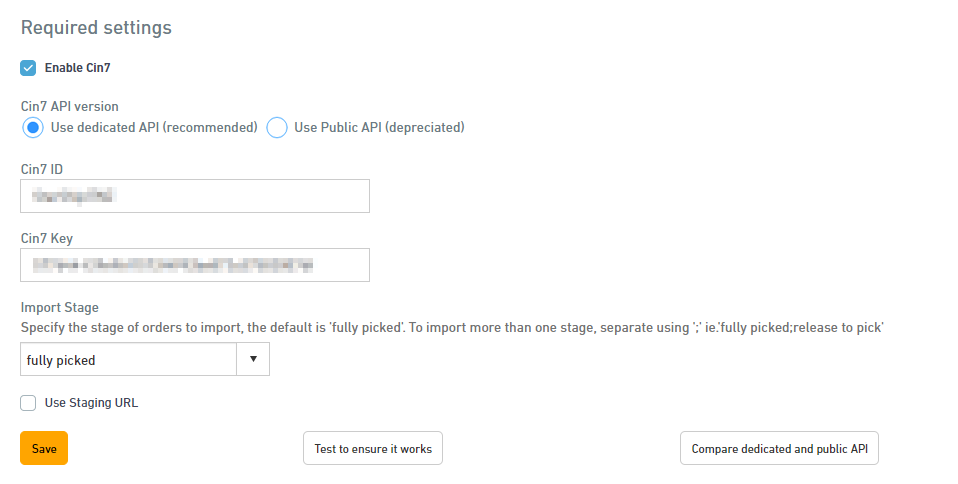Click the 'Required settings' heading
958x484 pixels.
click(x=96, y=28)
